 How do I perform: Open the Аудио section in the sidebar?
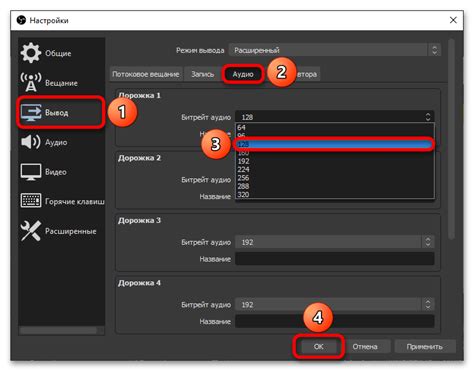coord(62,142)
